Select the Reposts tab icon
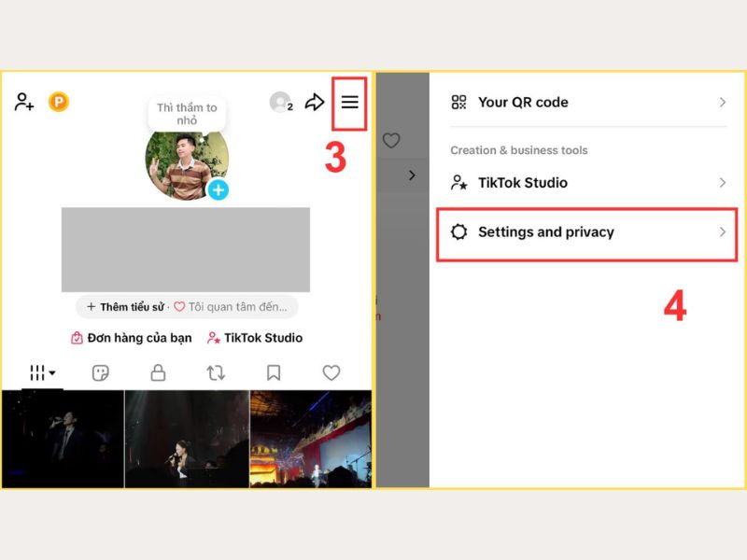The image size is (747, 560). (215, 372)
